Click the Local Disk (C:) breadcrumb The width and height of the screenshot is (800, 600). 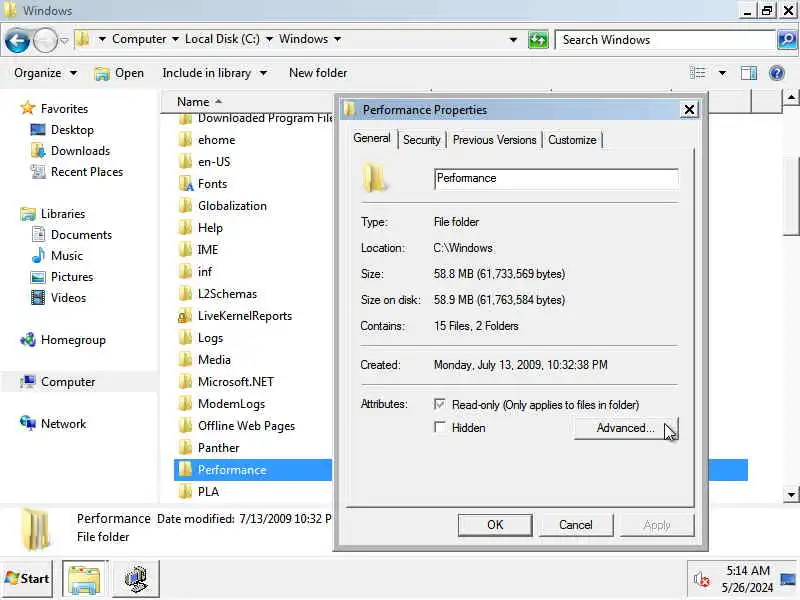click(x=222, y=39)
